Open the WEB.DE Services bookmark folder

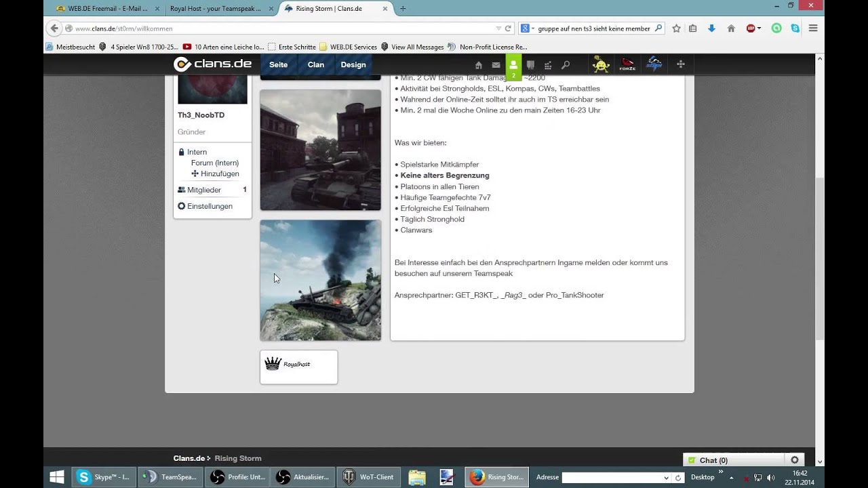pos(349,47)
